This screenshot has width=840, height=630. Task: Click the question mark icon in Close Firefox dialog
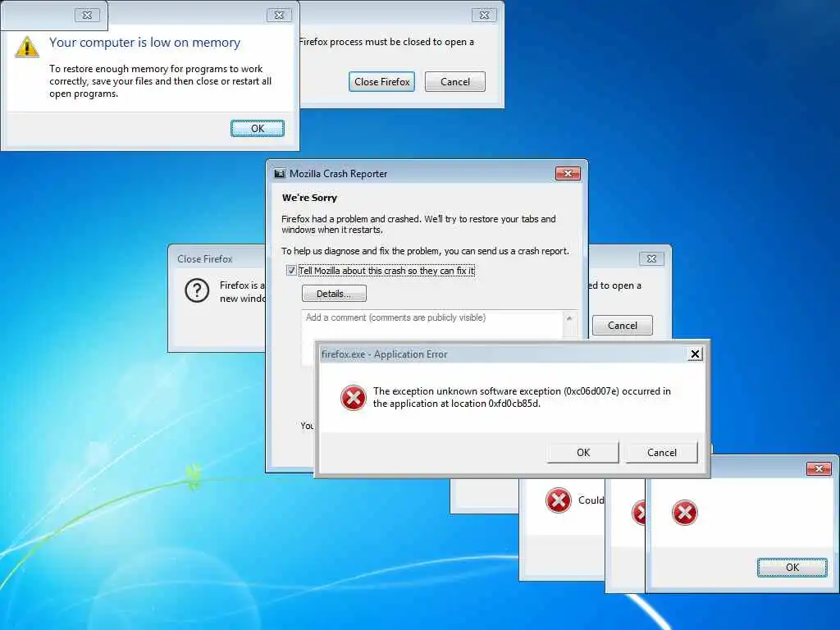click(197, 291)
